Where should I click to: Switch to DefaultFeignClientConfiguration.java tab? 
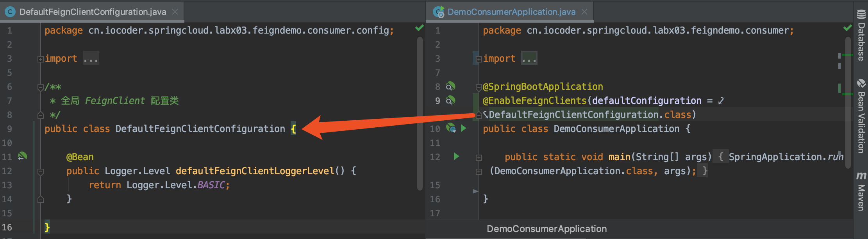[93, 12]
